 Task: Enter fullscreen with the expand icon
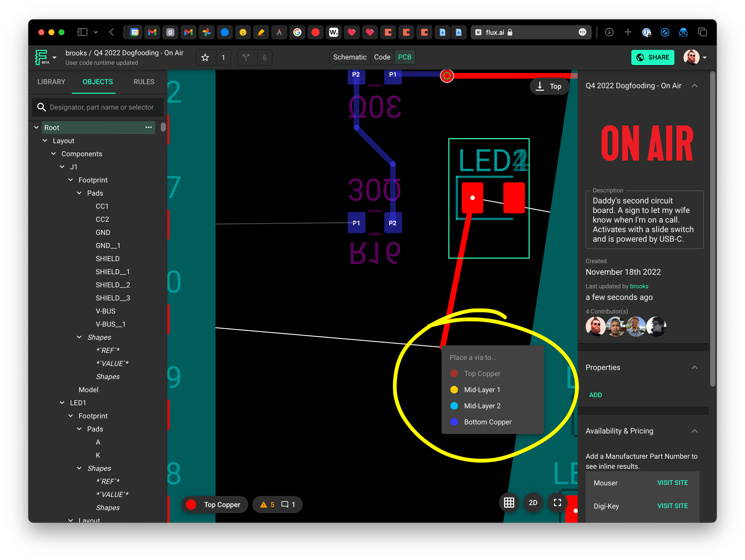557,503
